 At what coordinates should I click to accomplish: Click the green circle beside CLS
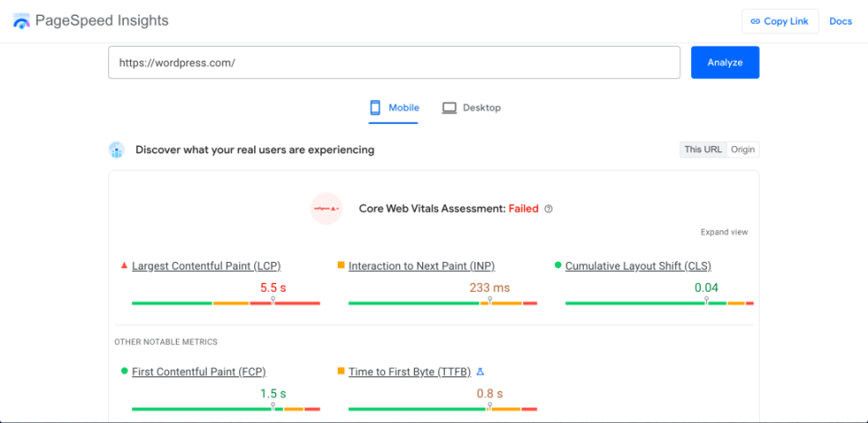click(x=558, y=266)
